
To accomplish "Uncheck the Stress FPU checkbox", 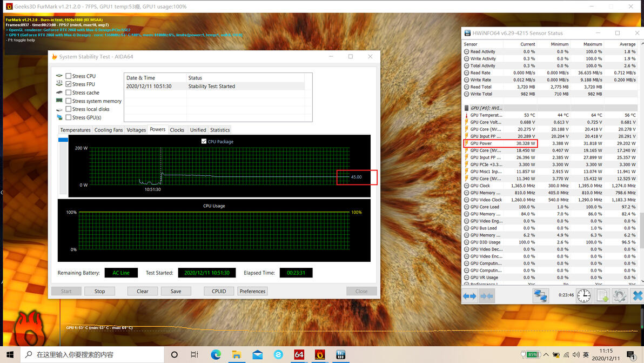I will (68, 84).
